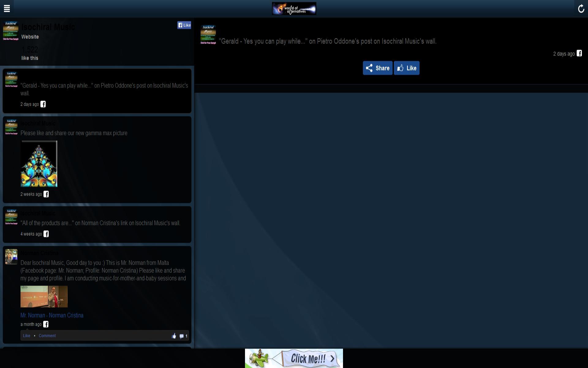Image resolution: width=588 pixels, height=368 pixels.
Task: Click the Facebook icon on the "4 weeks ago" post
Action: click(x=46, y=234)
